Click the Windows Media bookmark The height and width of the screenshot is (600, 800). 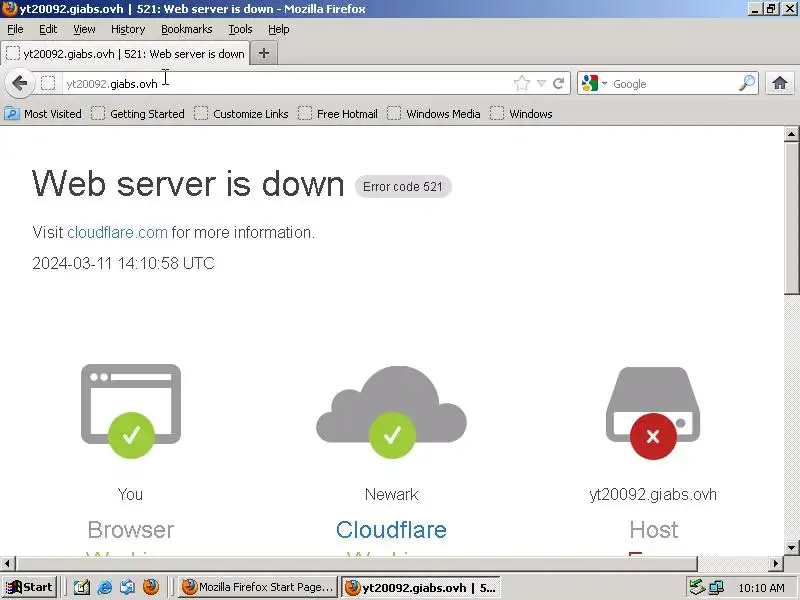[x=434, y=114]
